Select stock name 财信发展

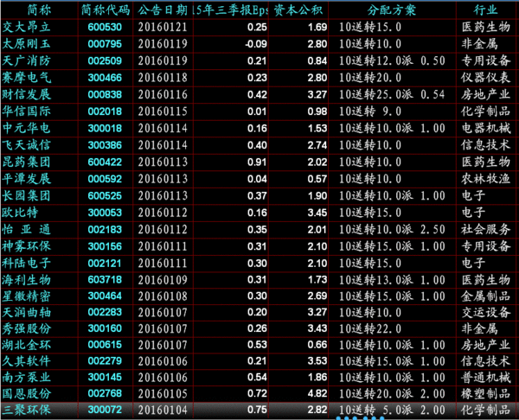[x=26, y=94]
